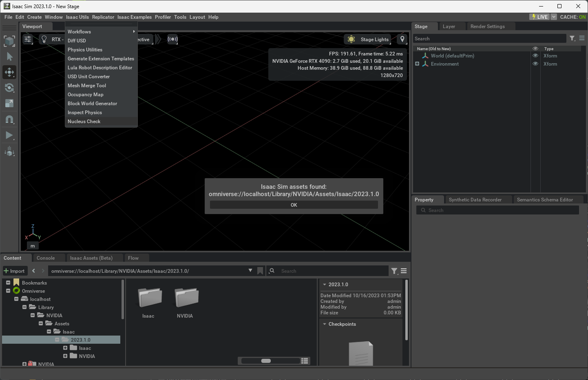Image resolution: width=588 pixels, height=380 pixels.
Task: Collapse the Library tree node
Action: (x=24, y=307)
